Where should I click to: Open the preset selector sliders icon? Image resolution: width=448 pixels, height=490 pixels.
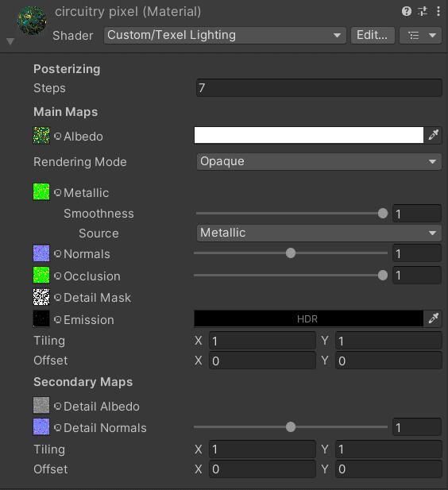pyautogui.click(x=423, y=12)
